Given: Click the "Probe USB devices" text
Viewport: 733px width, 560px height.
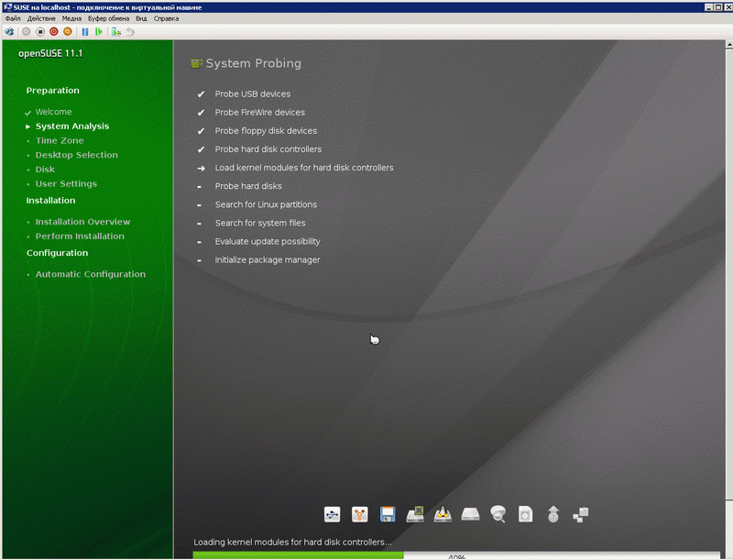Looking at the screenshot, I should click(253, 94).
